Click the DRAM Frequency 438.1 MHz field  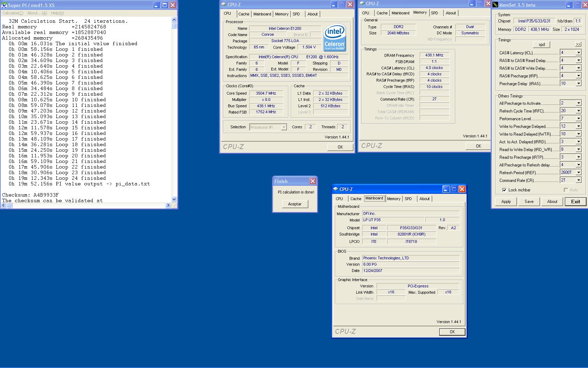click(434, 55)
